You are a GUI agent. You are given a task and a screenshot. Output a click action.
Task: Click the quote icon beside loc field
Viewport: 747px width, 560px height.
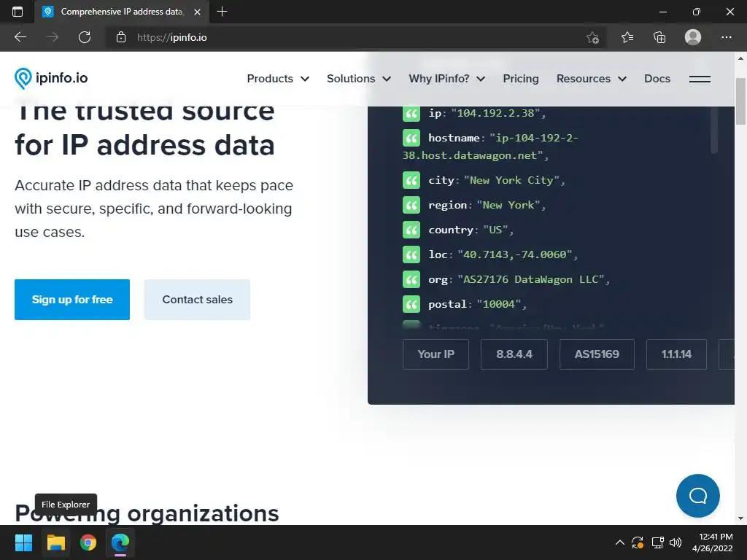click(411, 254)
